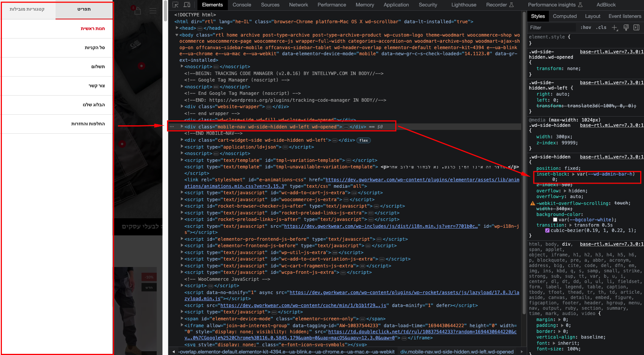Expand the mobile-nav div node
Image resolution: width=644 pixels, height=355 pixels.
pyautogui.click(x=182, y=127)
